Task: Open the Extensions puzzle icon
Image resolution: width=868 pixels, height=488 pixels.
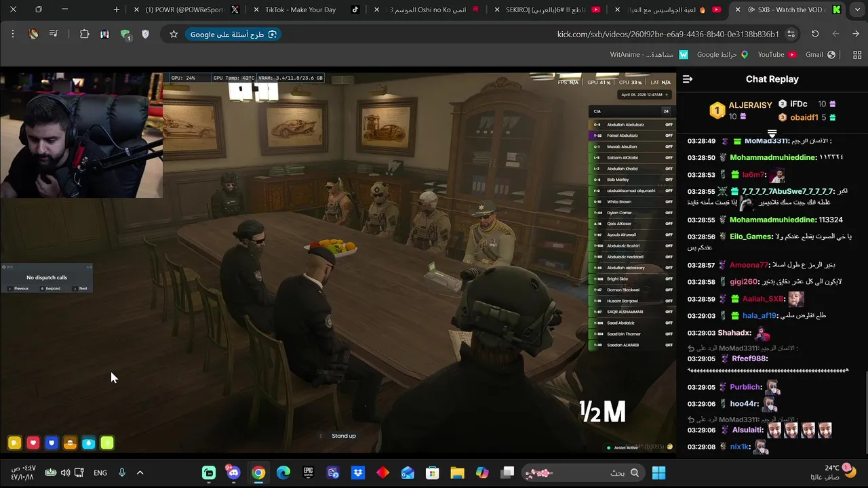Action: [x=85, y=34]
